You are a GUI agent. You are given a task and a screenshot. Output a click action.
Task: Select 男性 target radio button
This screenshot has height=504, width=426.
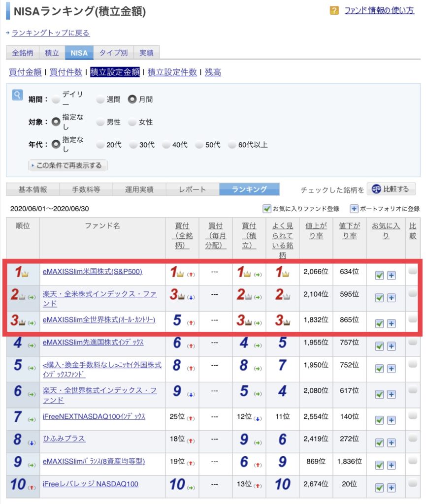(x=100, y=122)
